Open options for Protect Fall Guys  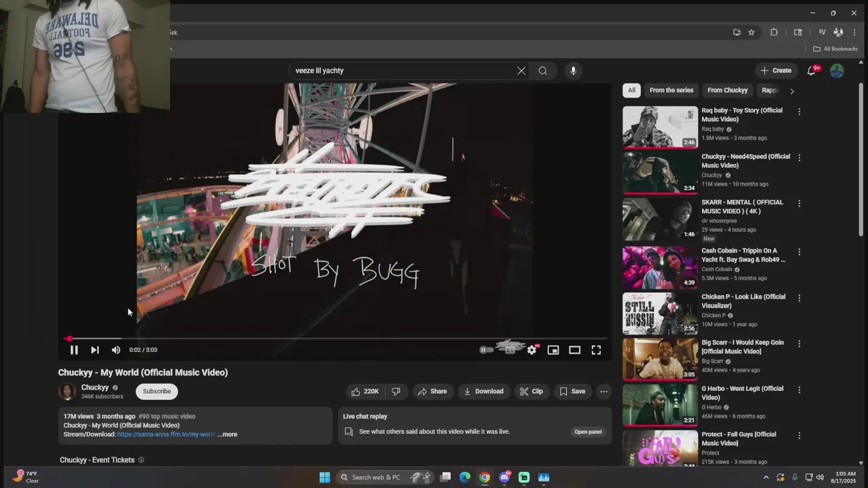[799, 436]
